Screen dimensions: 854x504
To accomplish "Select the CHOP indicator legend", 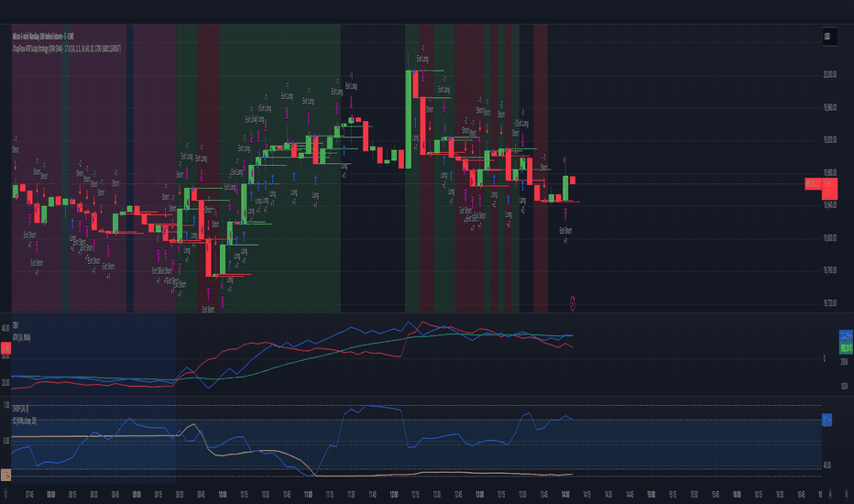I will pos(20,408).
